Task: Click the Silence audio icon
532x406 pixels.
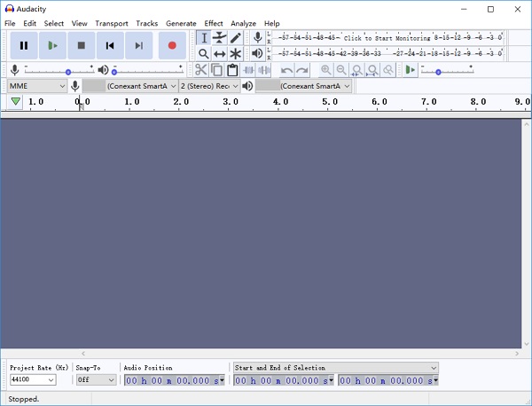Action: point(263,70)
